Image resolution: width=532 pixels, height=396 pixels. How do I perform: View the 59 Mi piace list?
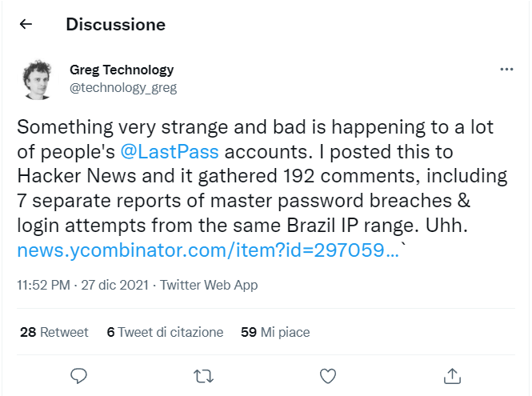click(x=275, y=332)
